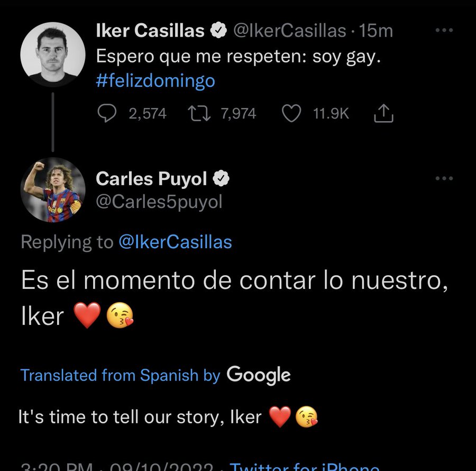Click the @IkerCasillas mention in 'Replying to'
The width and height of the screenshot is (476, 471).
pos(175,242)
